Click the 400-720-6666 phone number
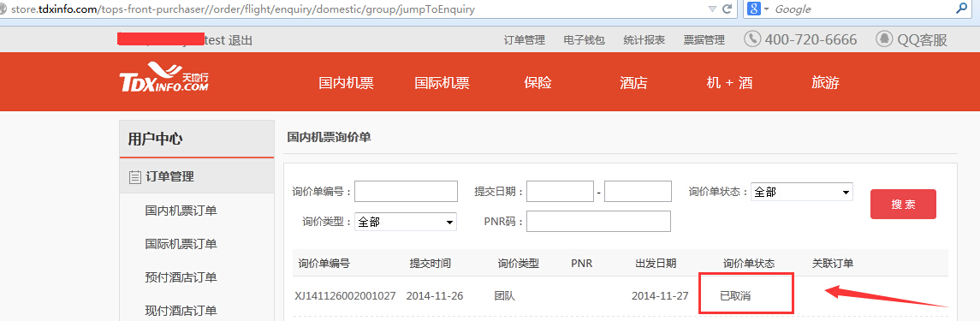 (811, 40)
